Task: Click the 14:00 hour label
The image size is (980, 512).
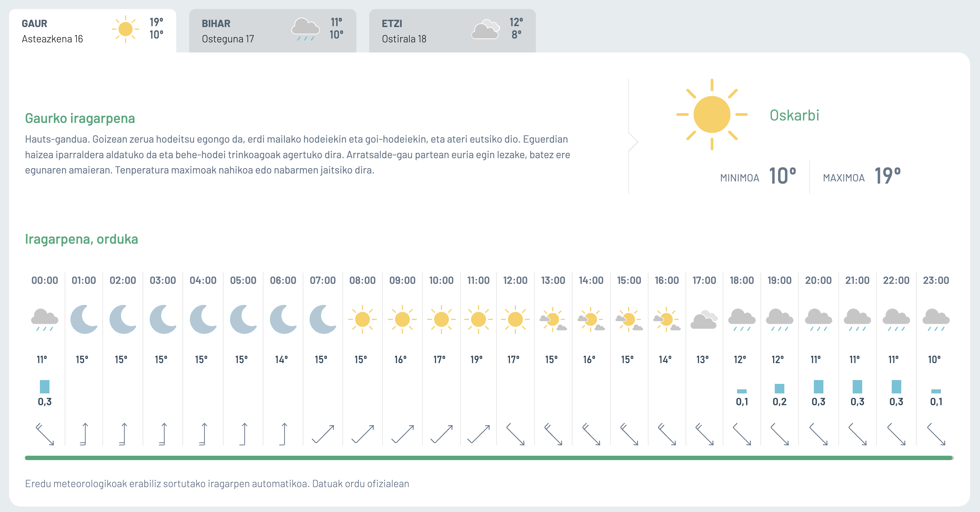Action: (591, 280)
